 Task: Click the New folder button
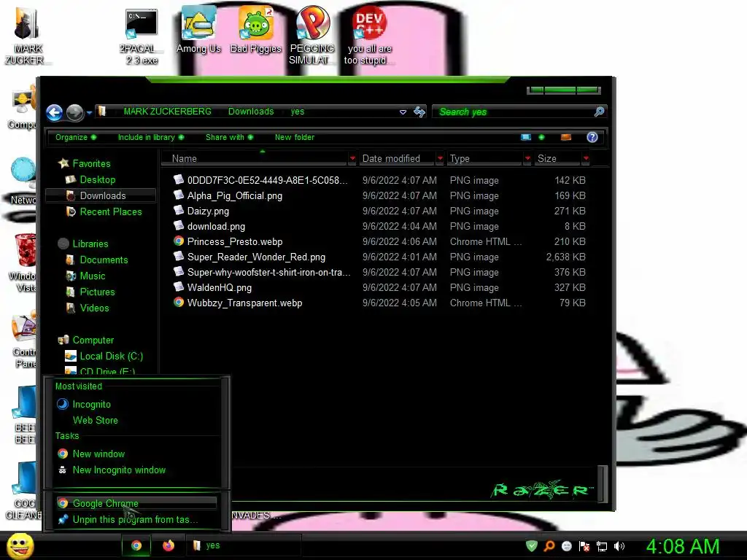click(x=295, y=137)
